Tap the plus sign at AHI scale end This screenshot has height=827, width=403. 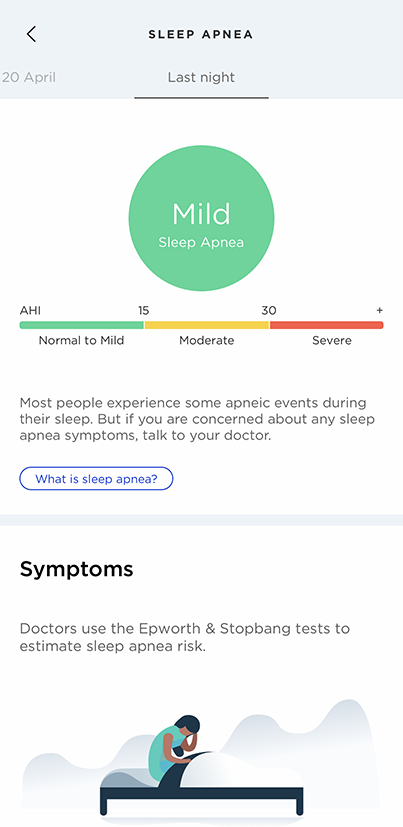coord(380,310)
